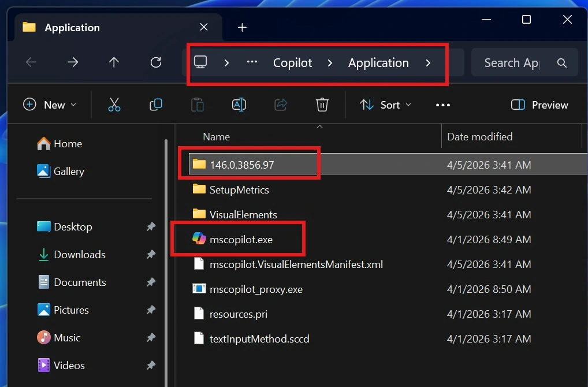
Task: Navigate up one folder level
Action: tap(114, 62)
